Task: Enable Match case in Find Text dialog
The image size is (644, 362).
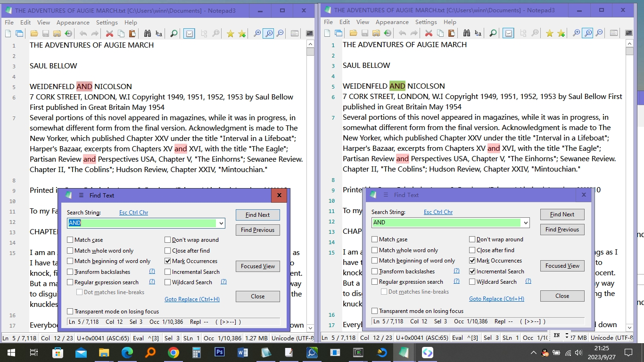Action: (70, 239)
